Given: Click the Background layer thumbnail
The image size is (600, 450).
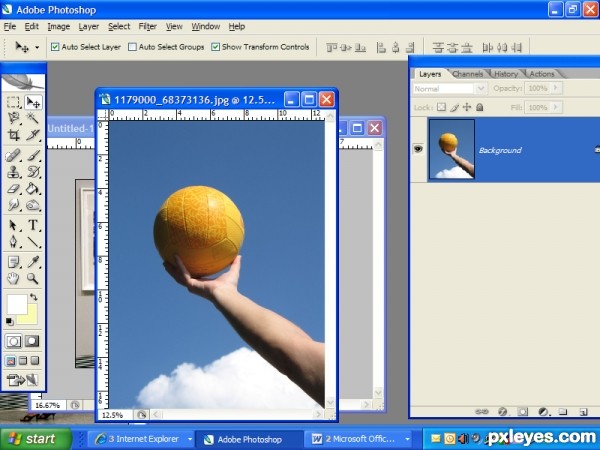Looking at the screenshot, I should coord(452,149).
